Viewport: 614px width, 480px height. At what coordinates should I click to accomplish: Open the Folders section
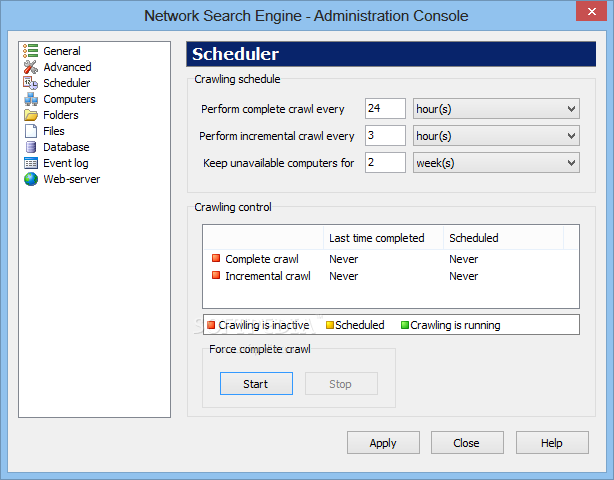pos(61,115)
